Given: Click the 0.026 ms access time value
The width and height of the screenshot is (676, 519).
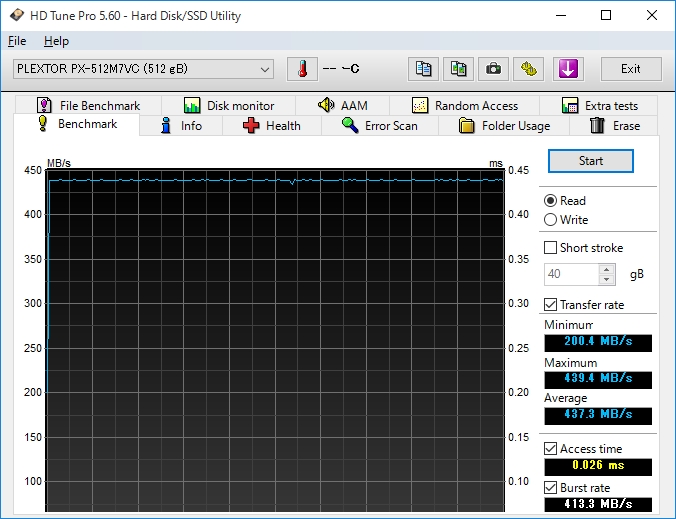Looking at the screenshot, I should [598, 466].
